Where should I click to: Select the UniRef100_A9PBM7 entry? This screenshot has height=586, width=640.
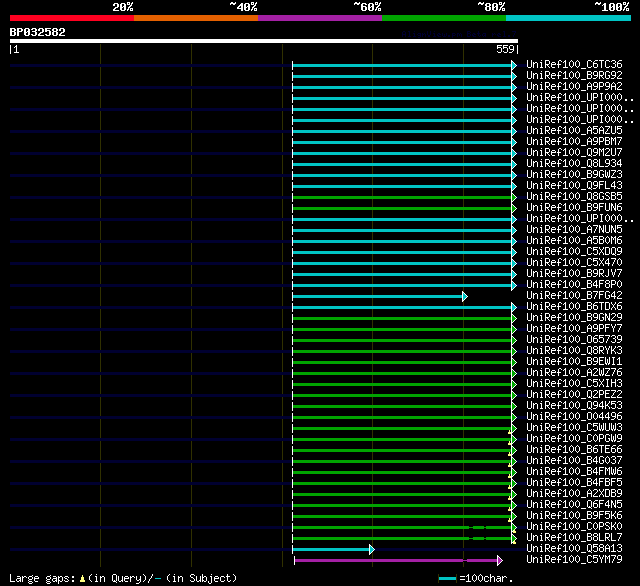[x=574, y=142]
